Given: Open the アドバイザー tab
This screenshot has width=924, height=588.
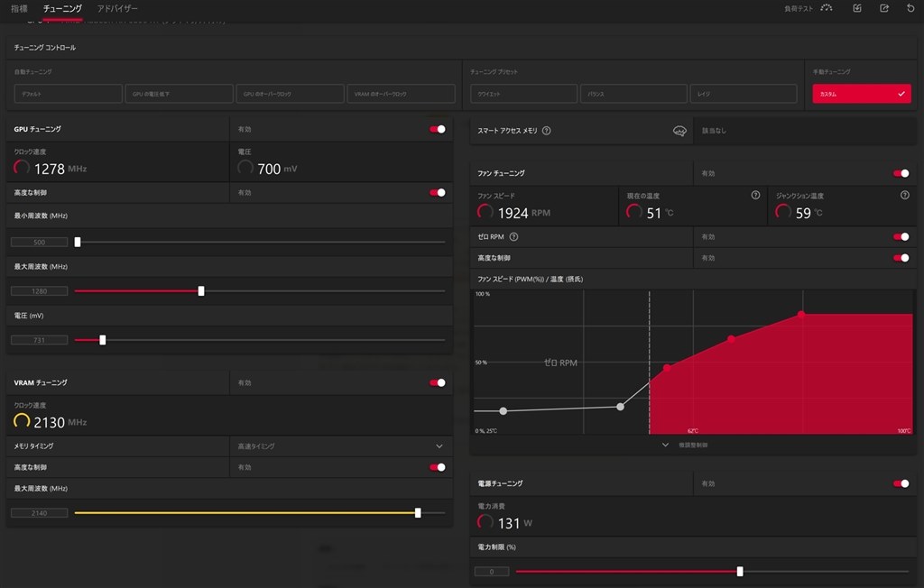Looking at the screenshot, I should click(117, 8).
